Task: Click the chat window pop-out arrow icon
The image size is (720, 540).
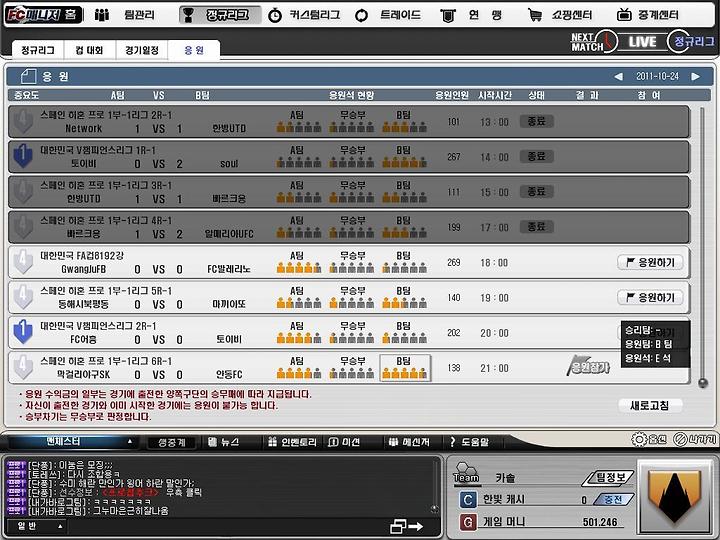Action: [x=406, y=526]
